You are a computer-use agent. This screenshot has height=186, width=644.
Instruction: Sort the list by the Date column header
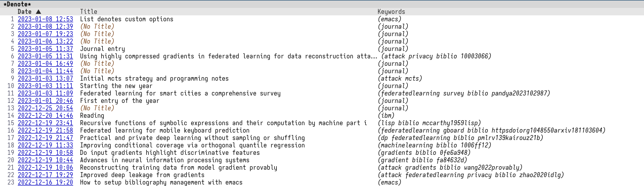tap(29, 11)
